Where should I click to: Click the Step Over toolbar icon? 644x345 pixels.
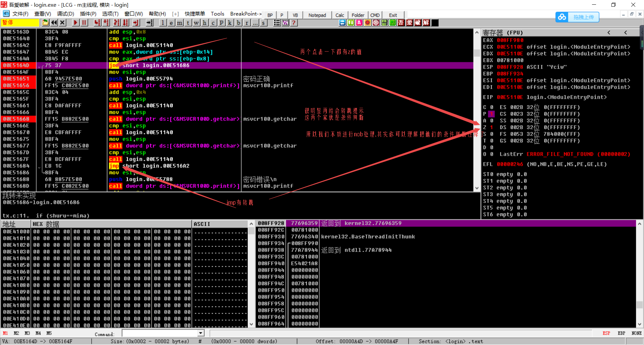pyautogui.click(x=106, y=23)
